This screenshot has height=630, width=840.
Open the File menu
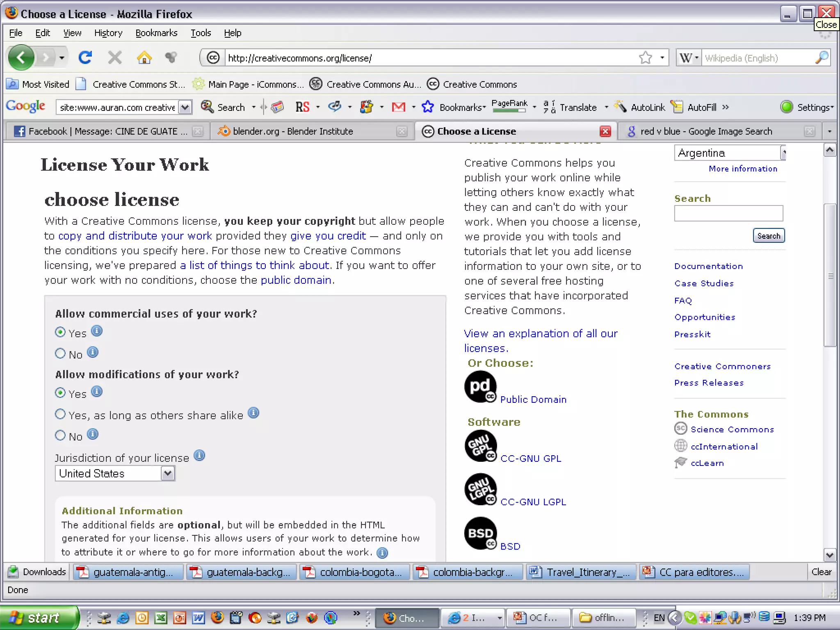[16, 33]
